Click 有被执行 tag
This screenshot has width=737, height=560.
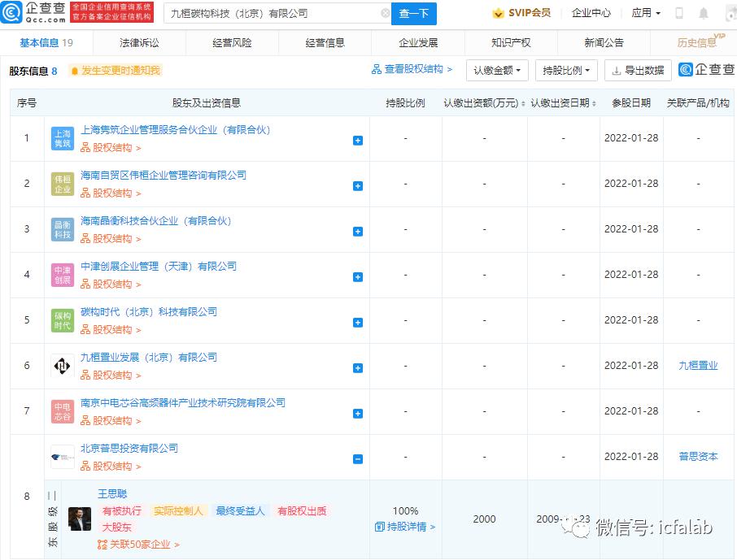(122, 511)
